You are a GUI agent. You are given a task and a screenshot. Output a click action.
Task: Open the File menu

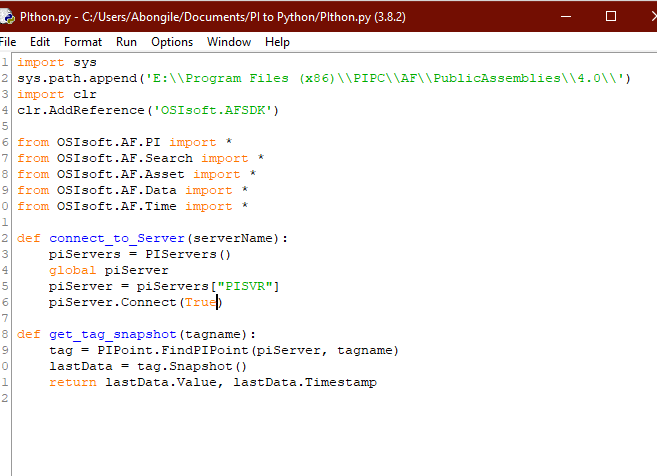pyautogui.click(x=9, y=42)
